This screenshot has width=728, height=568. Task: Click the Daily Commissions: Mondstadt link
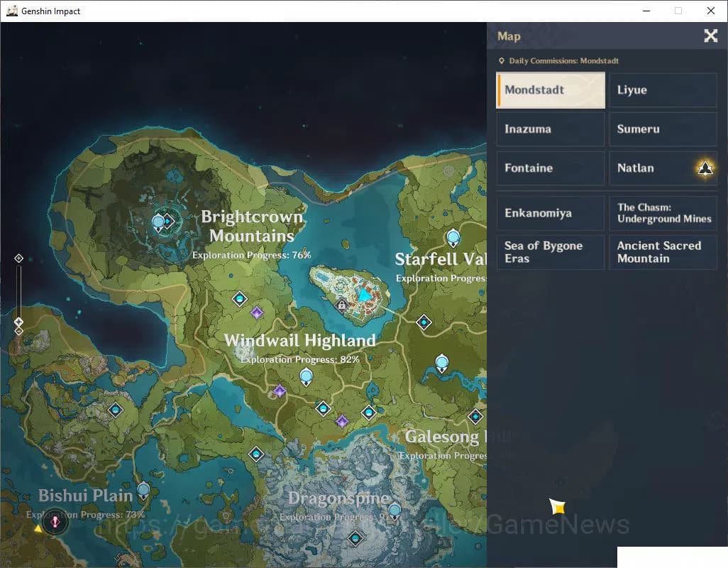pos(563,61)
